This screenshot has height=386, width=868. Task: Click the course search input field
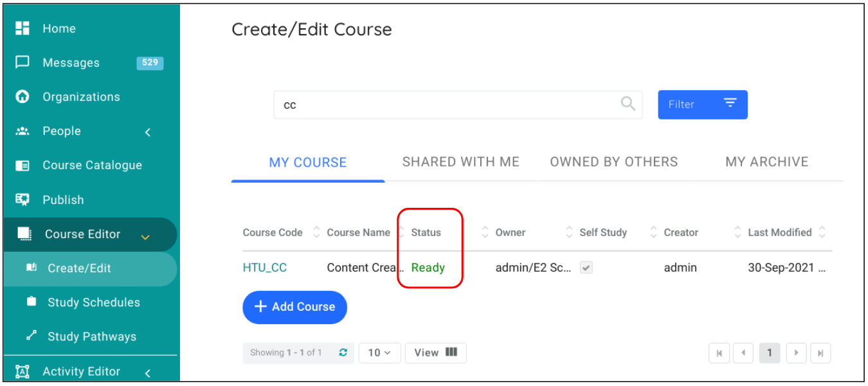coord(444,105)
